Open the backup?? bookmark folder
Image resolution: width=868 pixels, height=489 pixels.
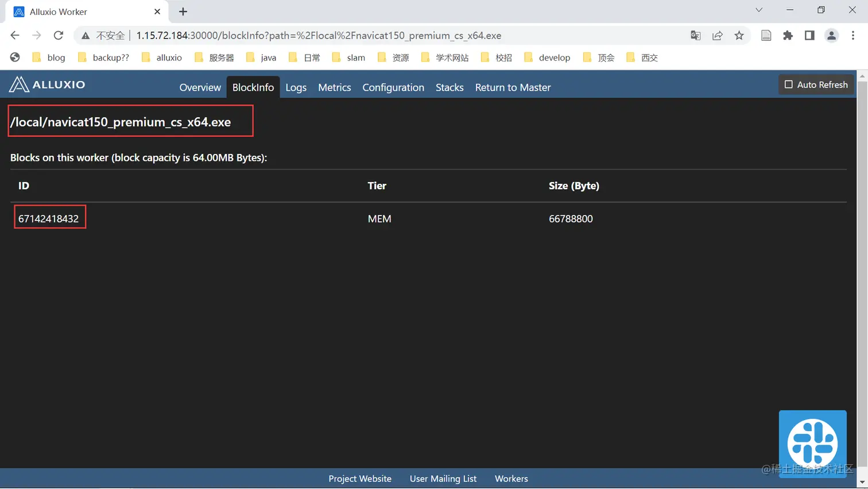[103, 57]
